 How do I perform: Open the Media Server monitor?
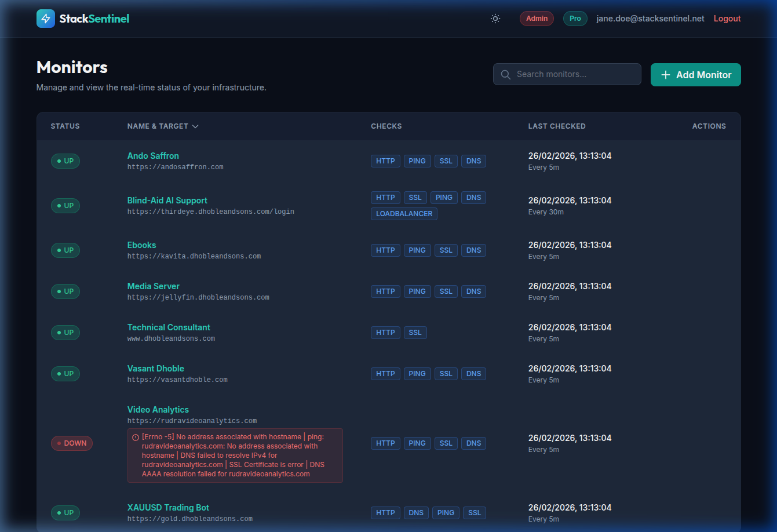pos(154,286)
